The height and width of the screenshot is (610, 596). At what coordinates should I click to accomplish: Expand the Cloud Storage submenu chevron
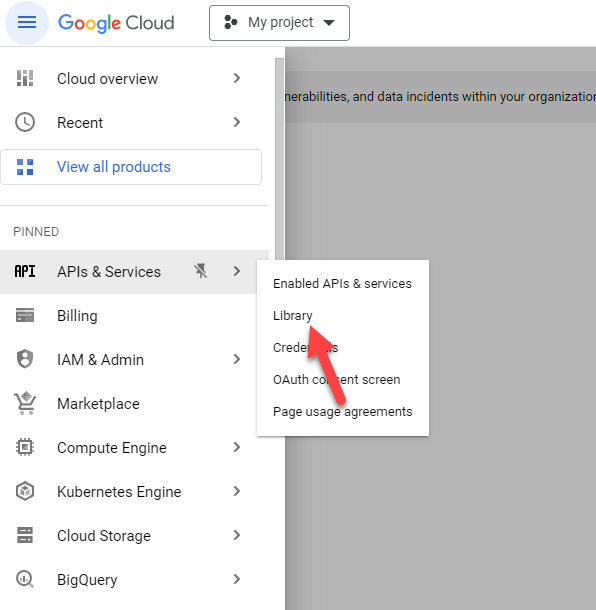tap(237, 535)
